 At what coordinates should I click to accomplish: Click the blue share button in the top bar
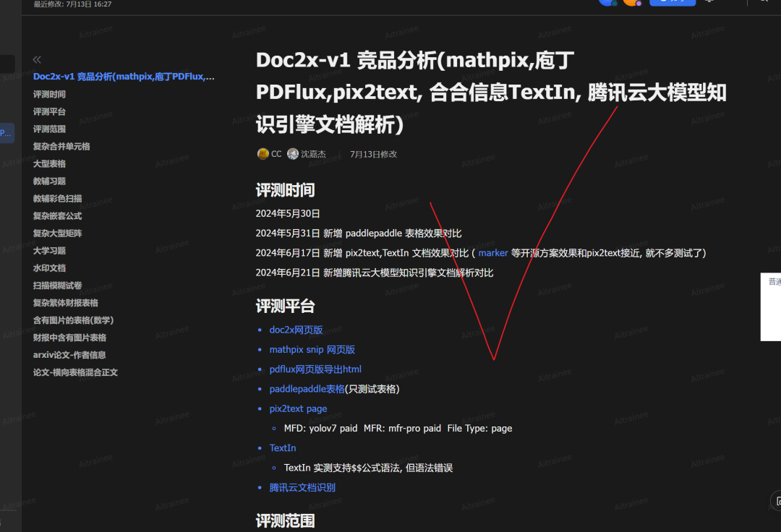pos(673,3)
